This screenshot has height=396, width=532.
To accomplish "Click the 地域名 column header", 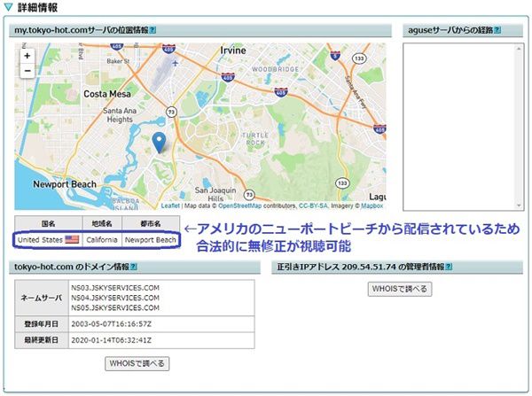I will click(102, 224).
